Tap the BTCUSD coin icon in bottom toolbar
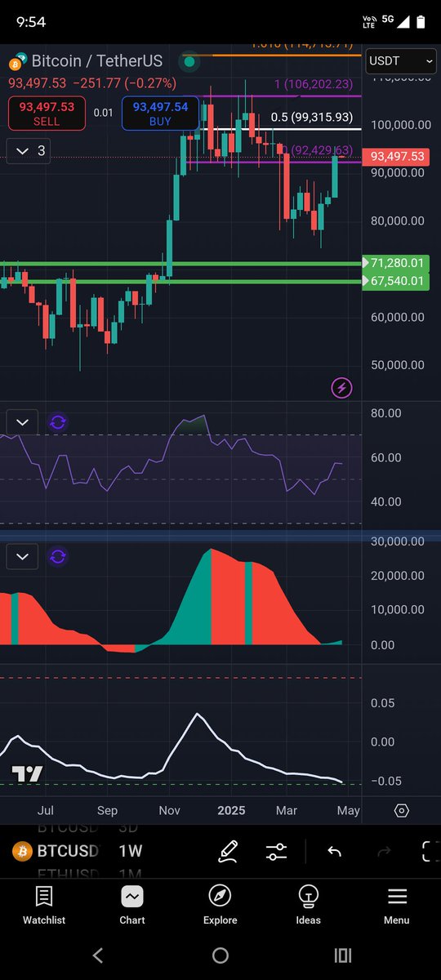The width and height of the screenshot is (441, 980). (x=22, y=851)
